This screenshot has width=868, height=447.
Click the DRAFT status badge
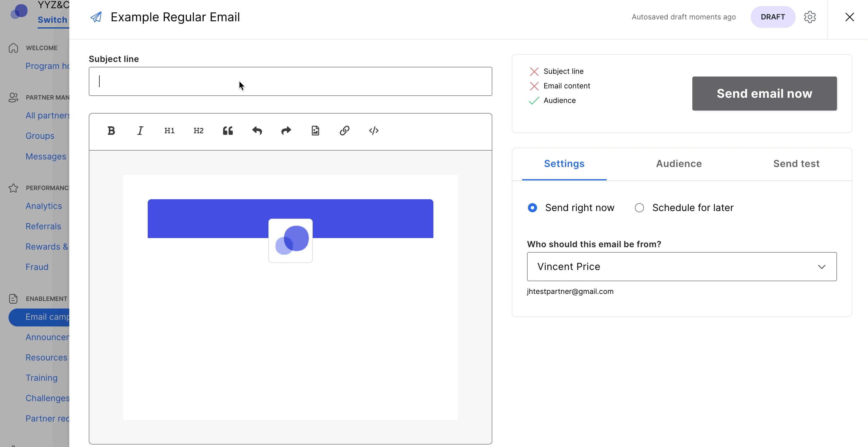[x=773, y=17]
